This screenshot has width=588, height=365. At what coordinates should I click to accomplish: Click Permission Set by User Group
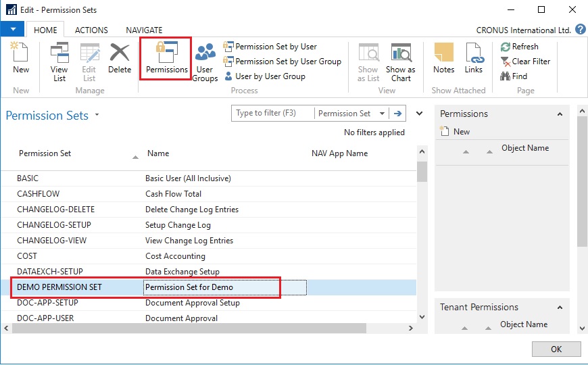pos(283,62)
